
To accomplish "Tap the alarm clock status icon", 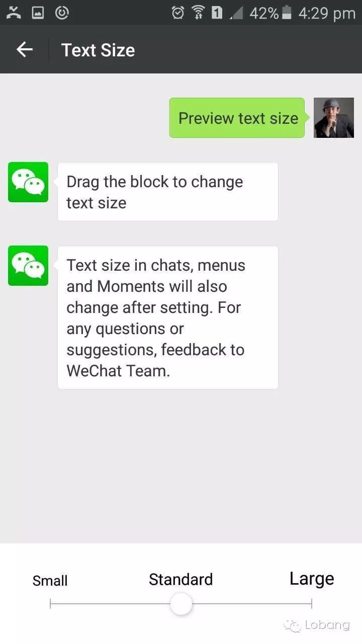I will click(178, 13).
